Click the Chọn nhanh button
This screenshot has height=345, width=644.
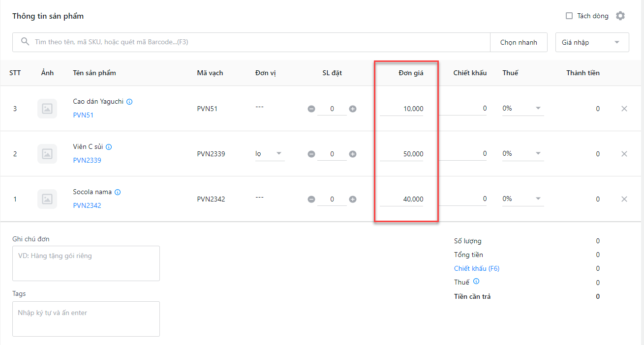[x=519, y=42]
